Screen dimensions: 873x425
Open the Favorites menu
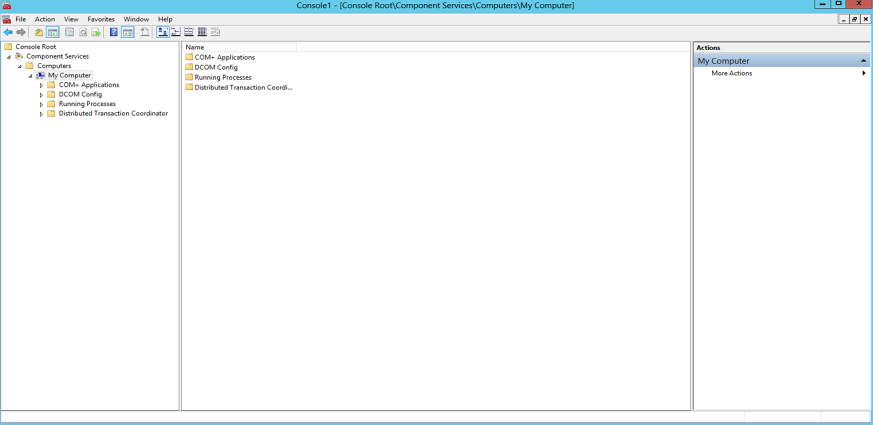(100, 19)
